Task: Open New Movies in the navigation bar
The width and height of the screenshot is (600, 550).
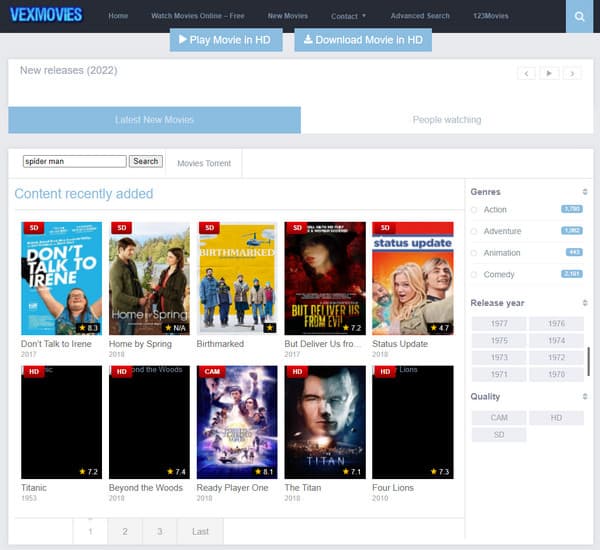Action: (288, 16)
